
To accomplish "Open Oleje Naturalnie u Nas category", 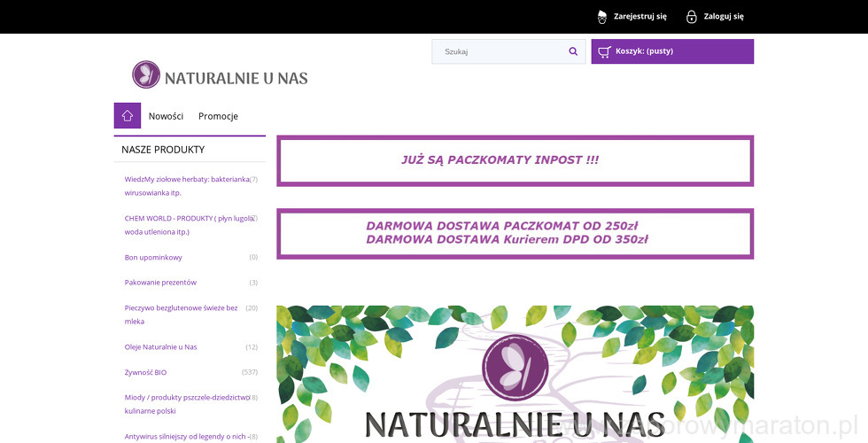I will tap(160, 347).
